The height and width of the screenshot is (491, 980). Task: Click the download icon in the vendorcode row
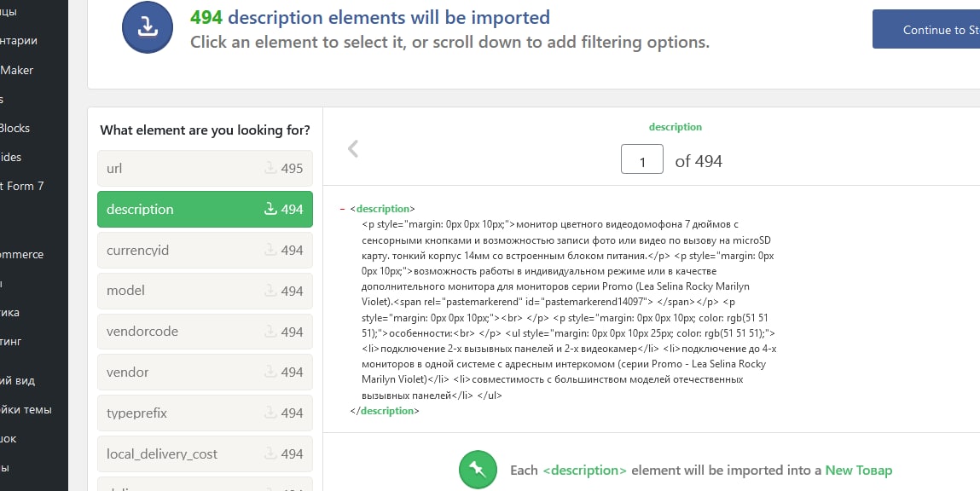(x=270, y=332)
